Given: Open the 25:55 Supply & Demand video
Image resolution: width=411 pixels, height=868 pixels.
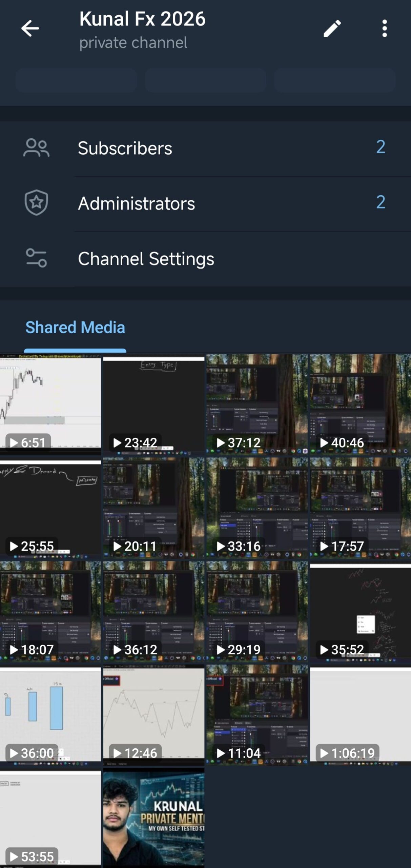Looking at the screenshot, I should 50,508.
